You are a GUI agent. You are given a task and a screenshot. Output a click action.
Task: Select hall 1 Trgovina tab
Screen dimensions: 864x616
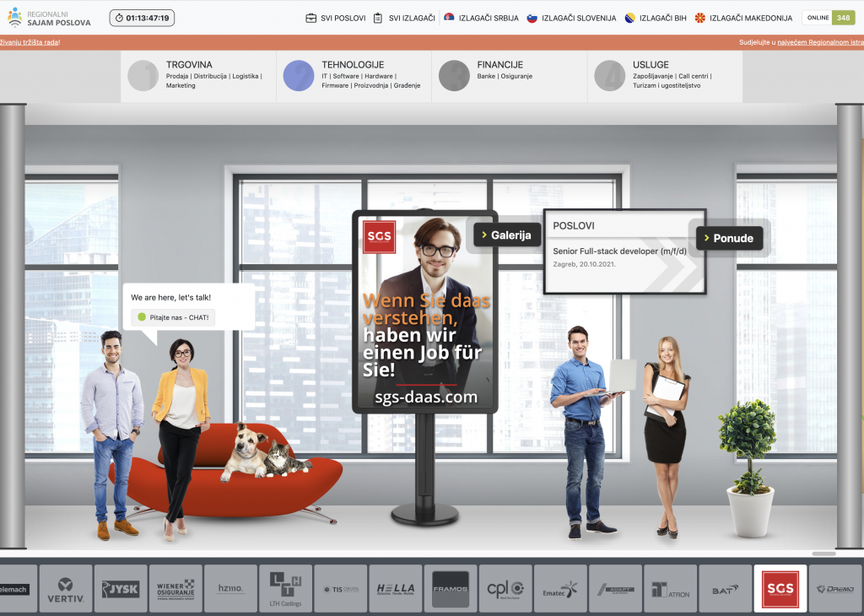198,76
